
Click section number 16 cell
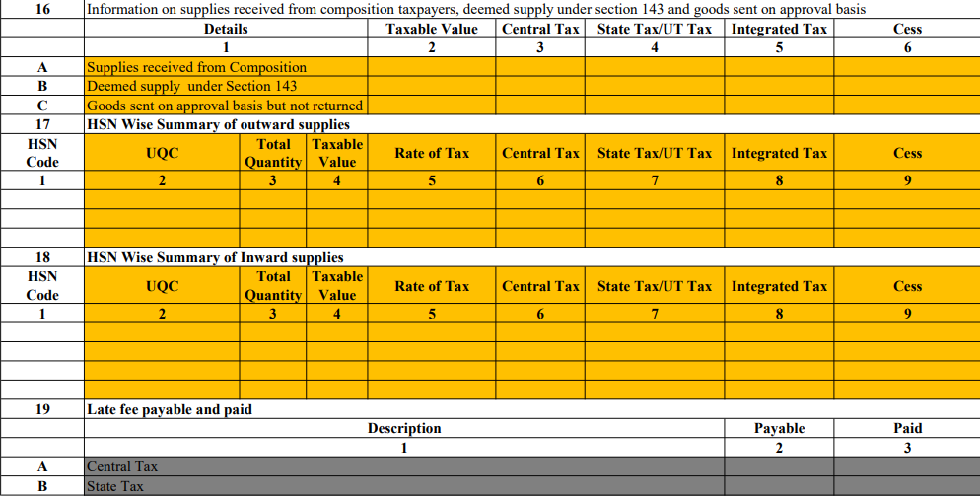point(41,10)
